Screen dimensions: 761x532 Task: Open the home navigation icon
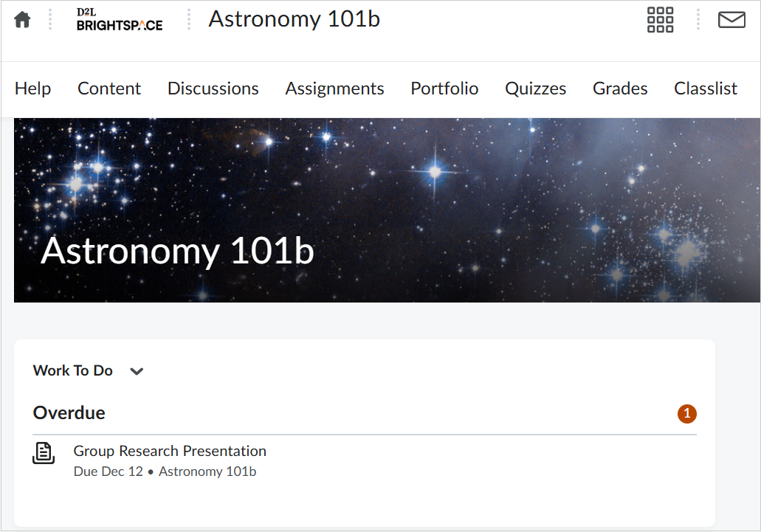[x=21, y=19]
